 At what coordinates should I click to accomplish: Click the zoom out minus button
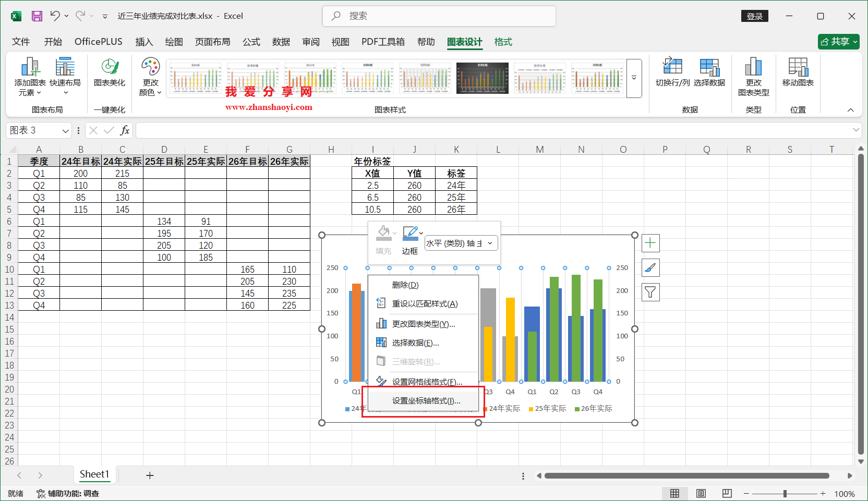pyautogui.click(x=746, y=494)
